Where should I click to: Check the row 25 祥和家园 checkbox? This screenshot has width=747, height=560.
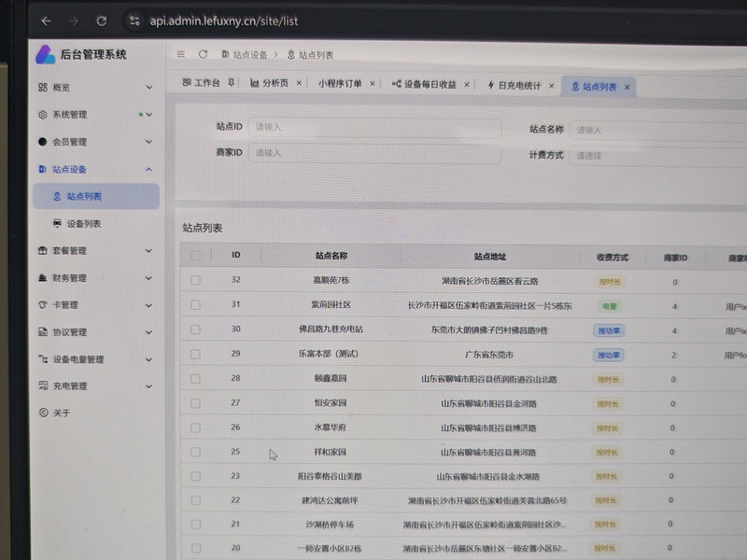pyautogui.click(x=195, y=452)
